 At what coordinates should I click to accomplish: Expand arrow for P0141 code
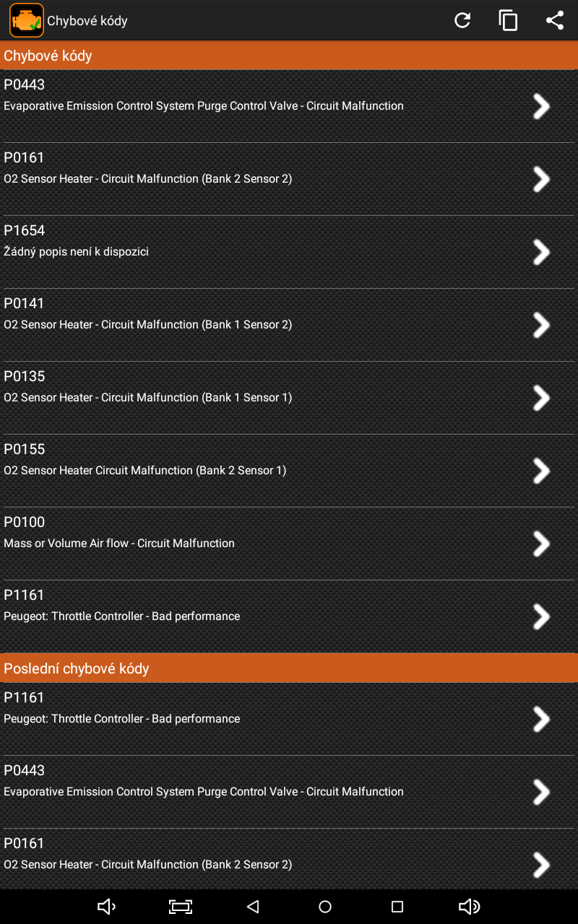[541, 325]
